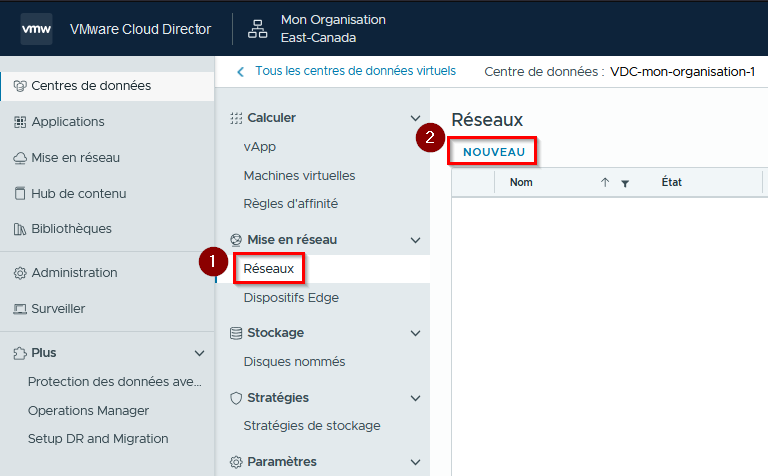Select Disques nommés
768x476 pixels.
(x=294, y=361)
